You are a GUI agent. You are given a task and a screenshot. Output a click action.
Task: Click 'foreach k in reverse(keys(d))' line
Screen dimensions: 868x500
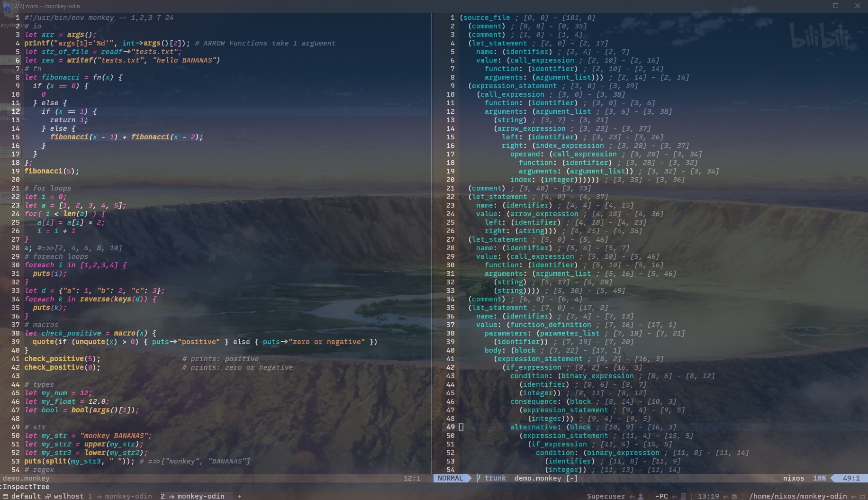pyautogui.click(x=90, y=299)
